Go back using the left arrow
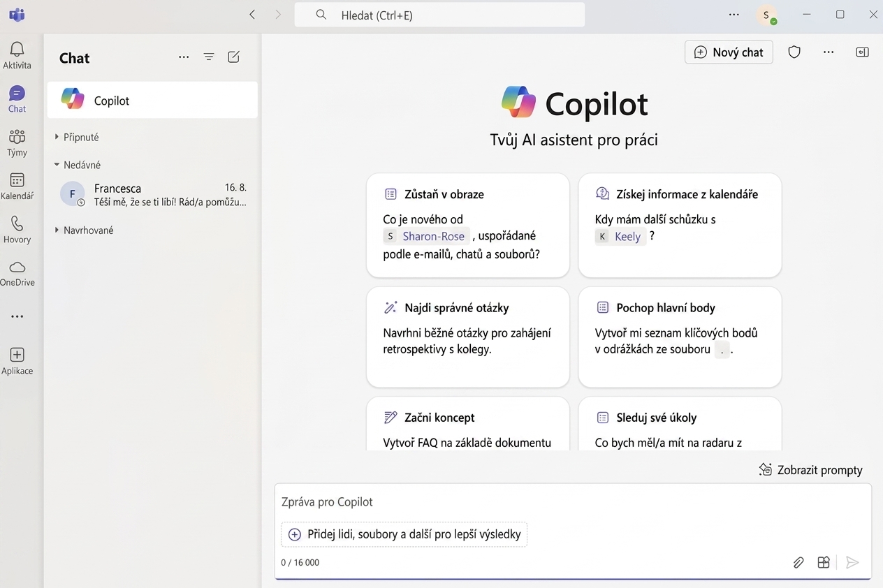This screenshot has width=883, height=588. coord(252,15)
